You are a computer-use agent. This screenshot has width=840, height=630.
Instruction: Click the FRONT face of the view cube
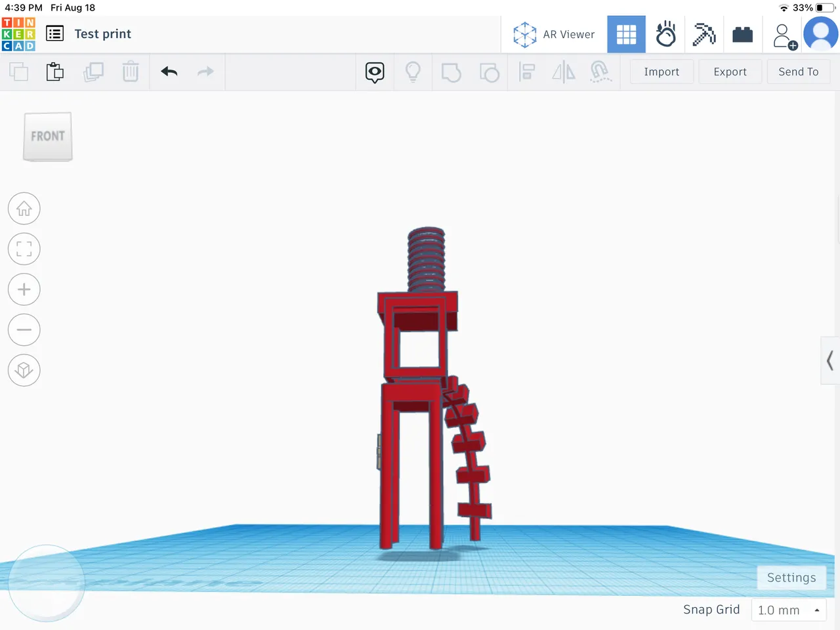47,136
